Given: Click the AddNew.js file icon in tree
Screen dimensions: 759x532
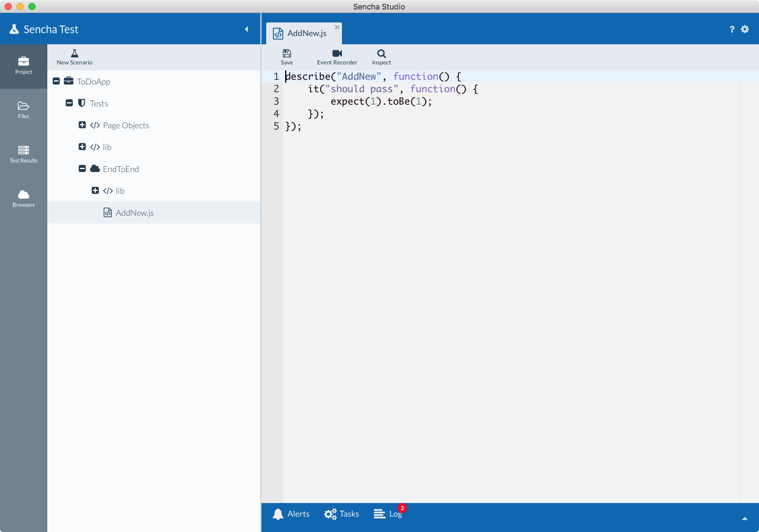Looking at the screenshot, I should point(108,213).
